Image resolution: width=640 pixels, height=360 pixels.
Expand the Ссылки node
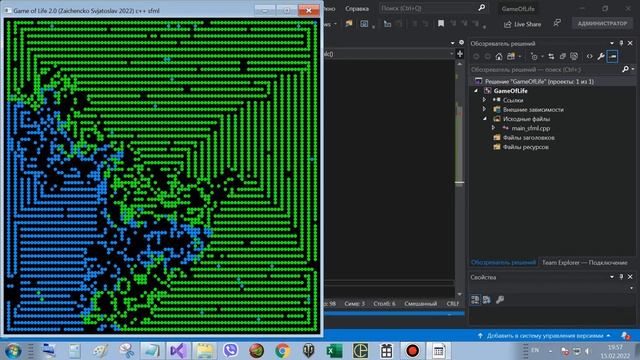484,100
